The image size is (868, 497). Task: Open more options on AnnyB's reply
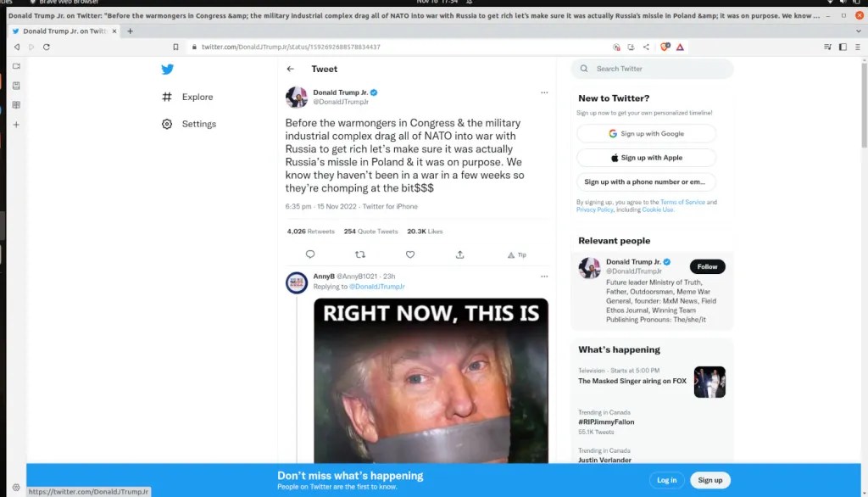click(544, 276)
